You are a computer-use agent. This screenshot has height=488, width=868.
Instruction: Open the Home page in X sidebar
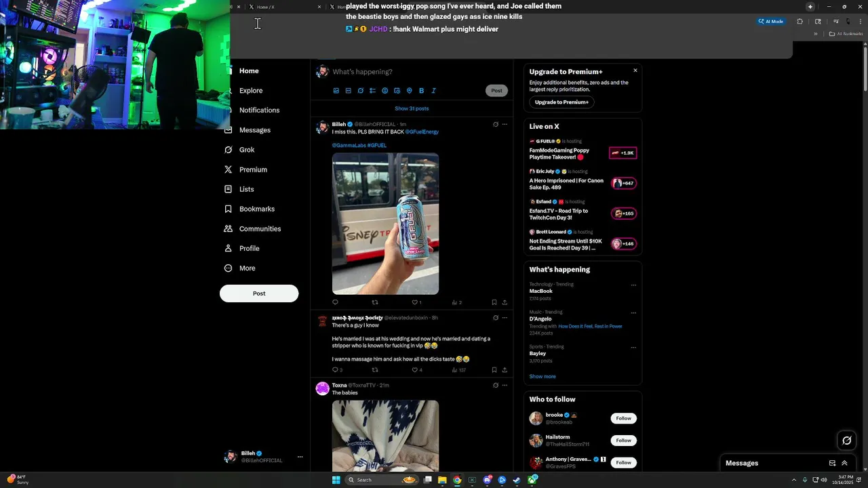click(248, 71)
